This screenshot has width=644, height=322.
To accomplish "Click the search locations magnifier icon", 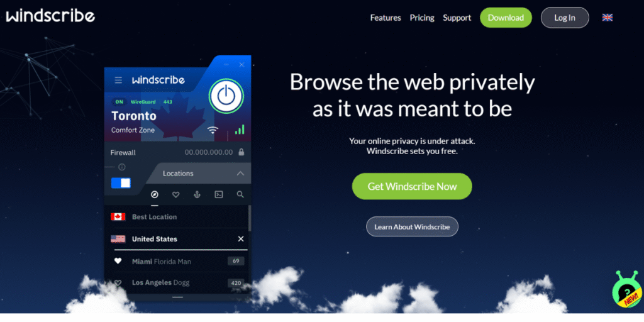I will click(x=240, y=194).
